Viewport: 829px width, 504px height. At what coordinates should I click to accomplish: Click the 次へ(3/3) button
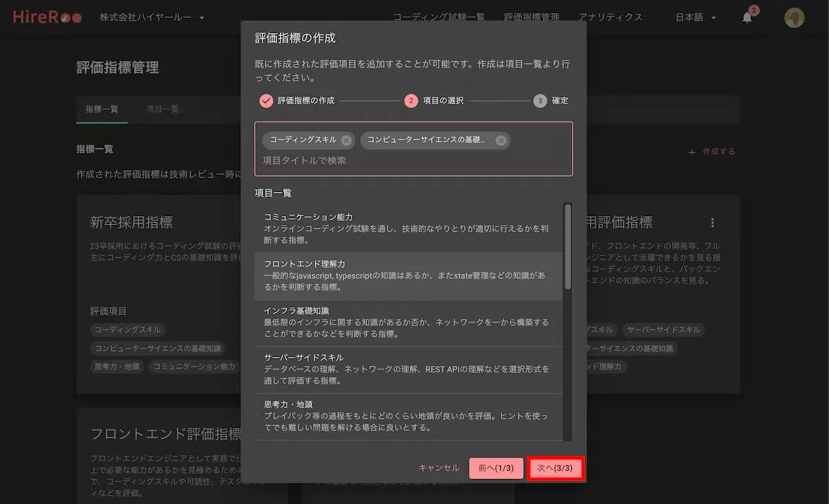pyautogui.click(x=555, y=468)
